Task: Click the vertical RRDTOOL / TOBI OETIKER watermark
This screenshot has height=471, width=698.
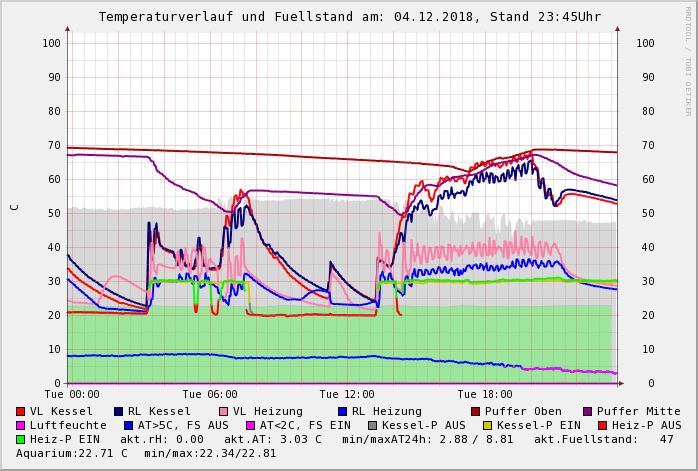Action: click(x=688, y=60)
